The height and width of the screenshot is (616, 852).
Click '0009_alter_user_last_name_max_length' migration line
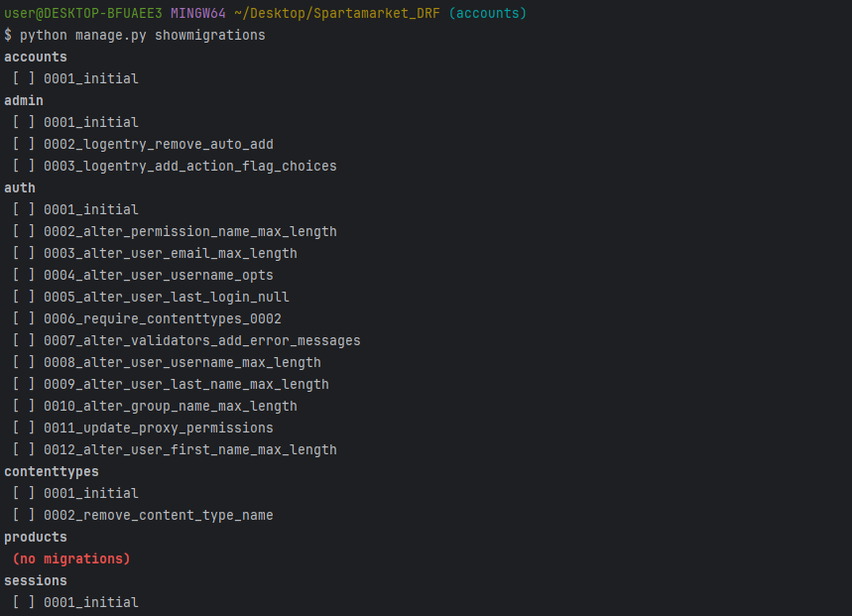click(x=186, y=385)
